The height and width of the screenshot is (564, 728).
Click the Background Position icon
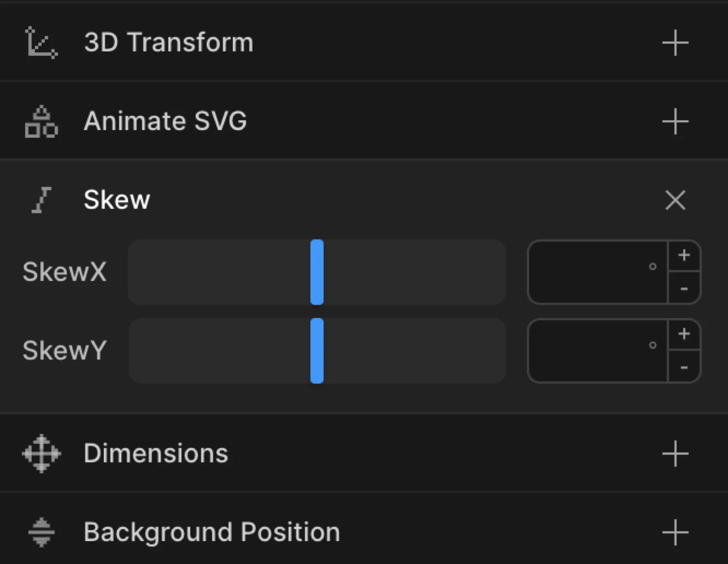pyautogui.click(x=41, y=531)
